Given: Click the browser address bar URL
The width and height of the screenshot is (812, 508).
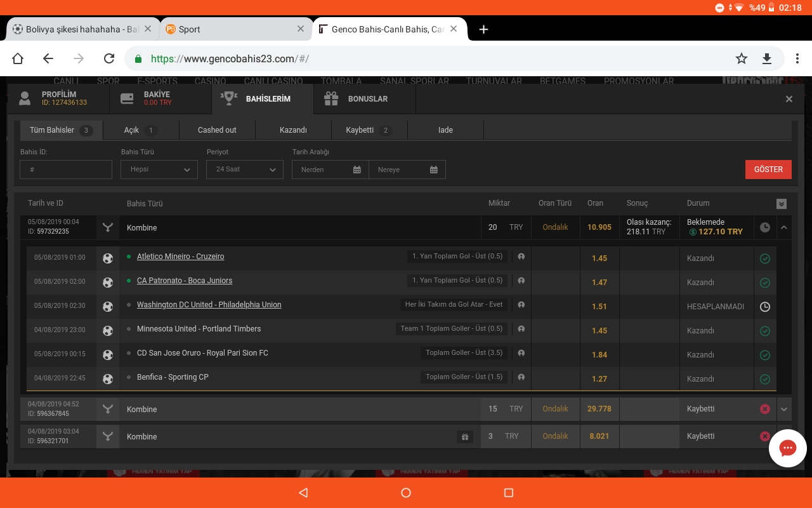Looking at the screenshot, I should tap(230, 59).
